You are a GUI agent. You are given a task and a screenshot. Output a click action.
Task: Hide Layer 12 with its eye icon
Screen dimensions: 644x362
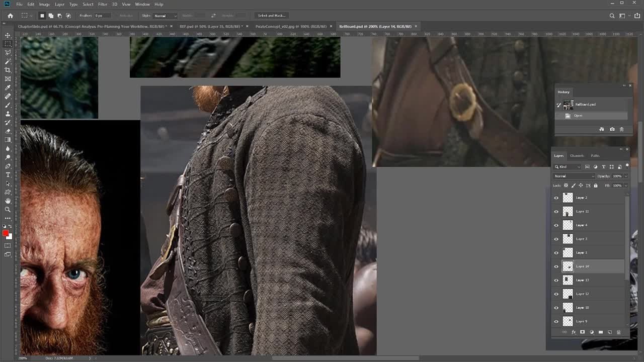point(556,294)
